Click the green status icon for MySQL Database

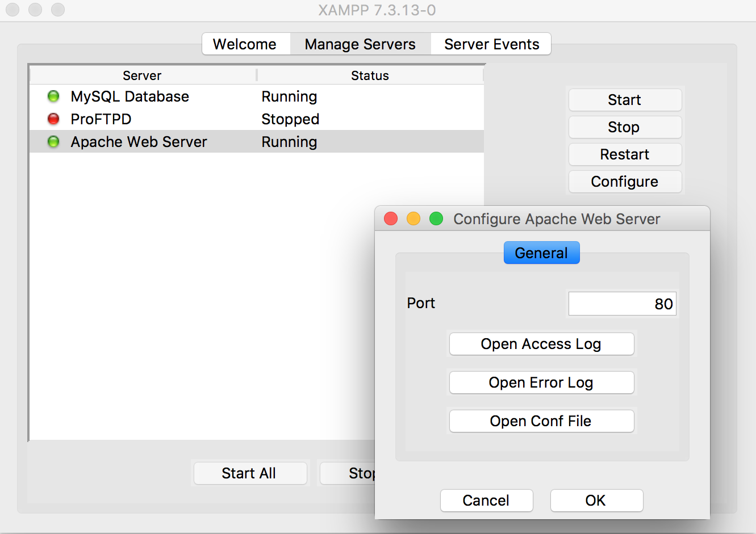(53, 96)
